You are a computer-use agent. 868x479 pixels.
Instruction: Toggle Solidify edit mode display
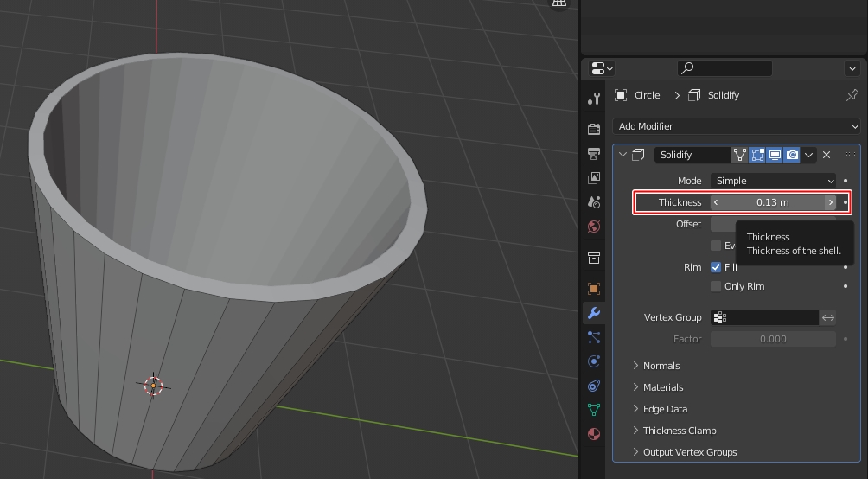pyautogui.click(x=757, y=155)
